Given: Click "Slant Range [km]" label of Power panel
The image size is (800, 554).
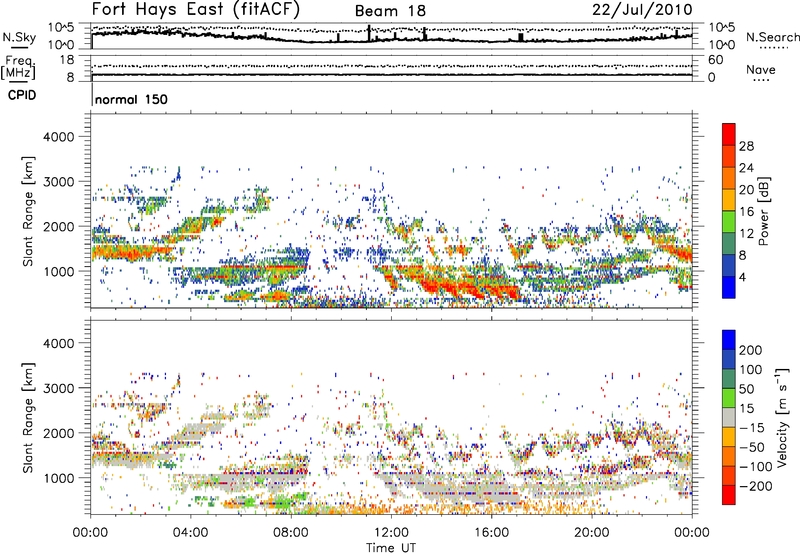Looking at the screenshot, I should pyautogui.click(x=29, y=211).
